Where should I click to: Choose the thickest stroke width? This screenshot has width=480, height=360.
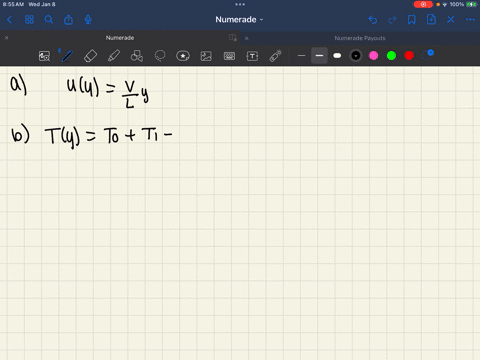coord(337,56)
